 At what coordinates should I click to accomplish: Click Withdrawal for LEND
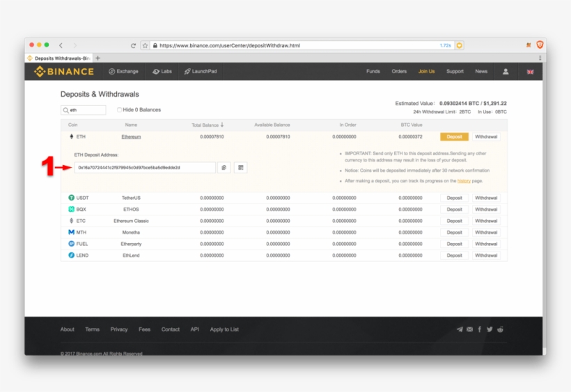click(x=486, y=256)
